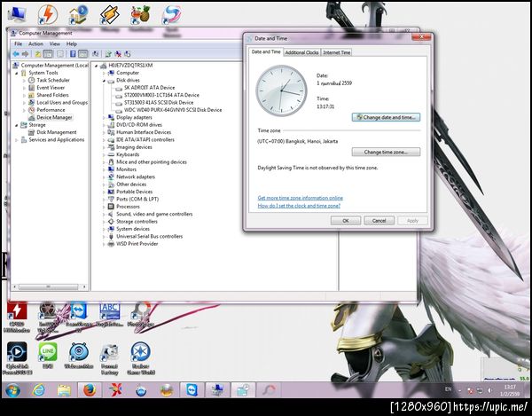Image resolution: width=532 pixels, height=416 pixels.
Task: Select Other devices category
Action: pos(131,184)
